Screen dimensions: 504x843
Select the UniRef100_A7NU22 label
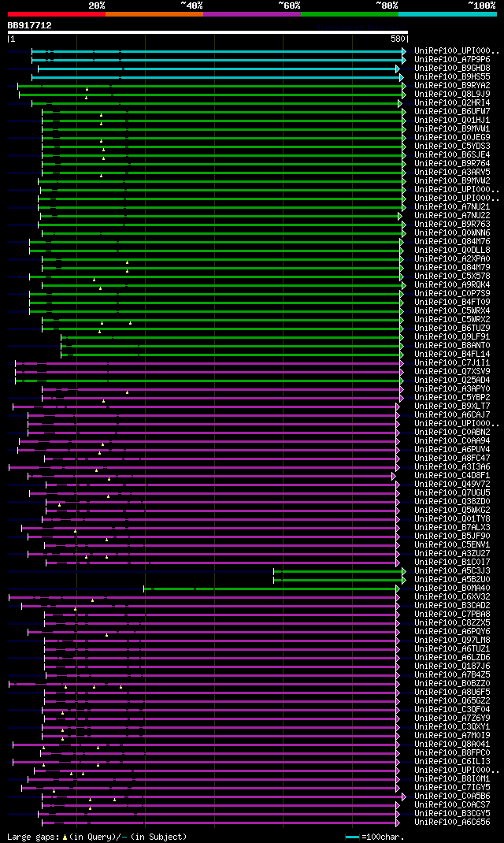pos(452,216)
